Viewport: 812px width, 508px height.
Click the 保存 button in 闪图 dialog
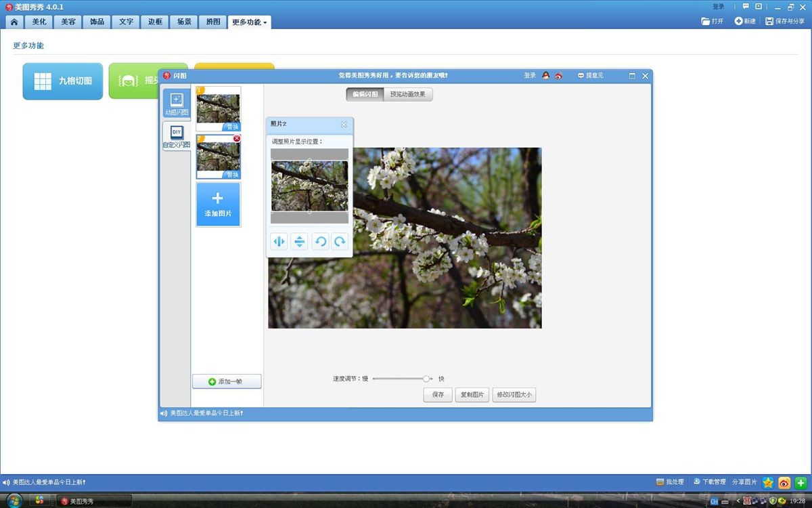point(438,395)
